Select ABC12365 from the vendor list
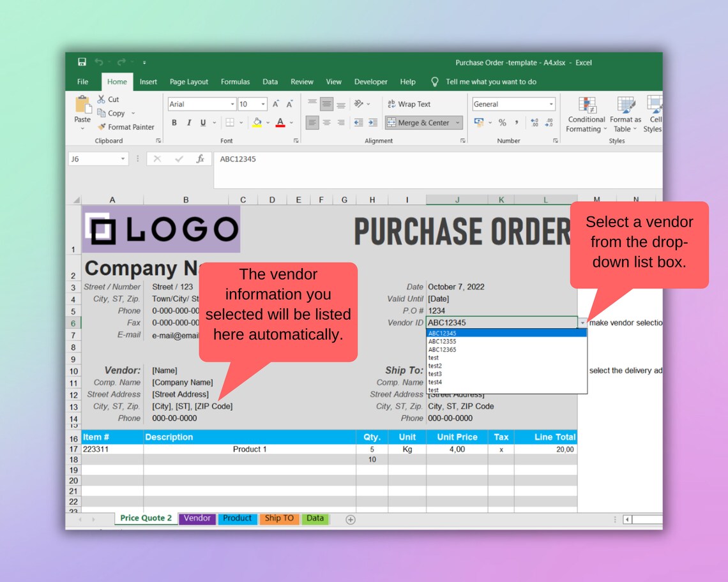Screen dimensions: 728x582 coord(441,349)
